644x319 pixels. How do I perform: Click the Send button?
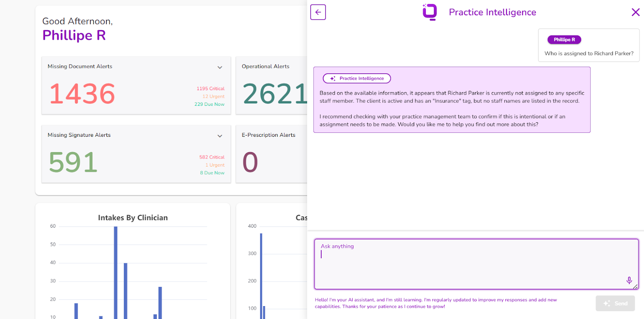click(615, 303)
